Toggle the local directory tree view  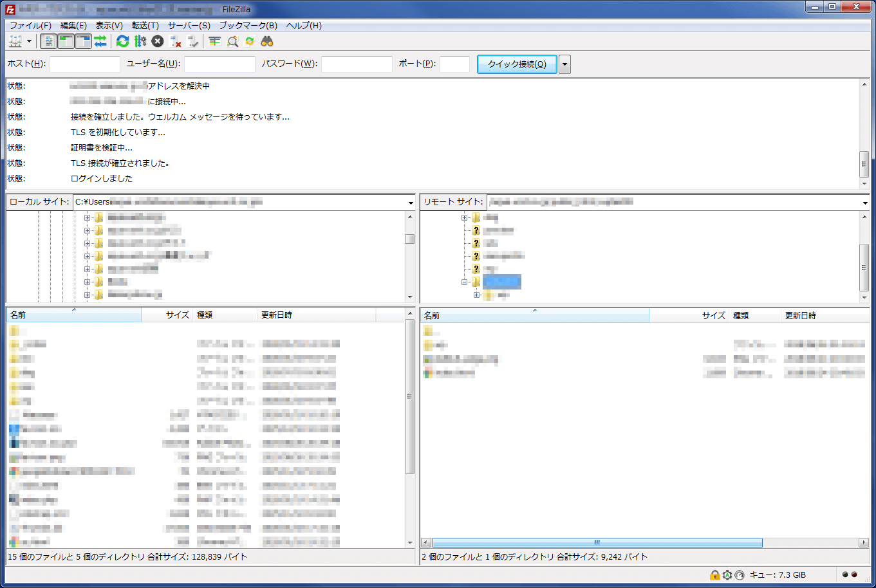[66, 42]
